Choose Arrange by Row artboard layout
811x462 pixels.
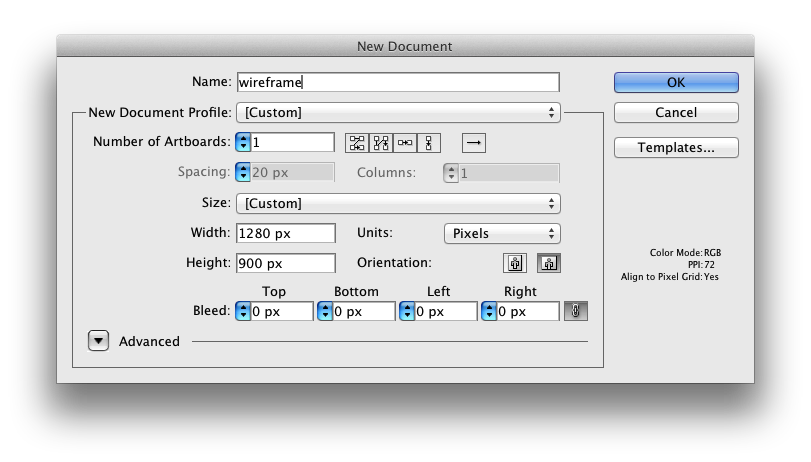coord(405,143)
